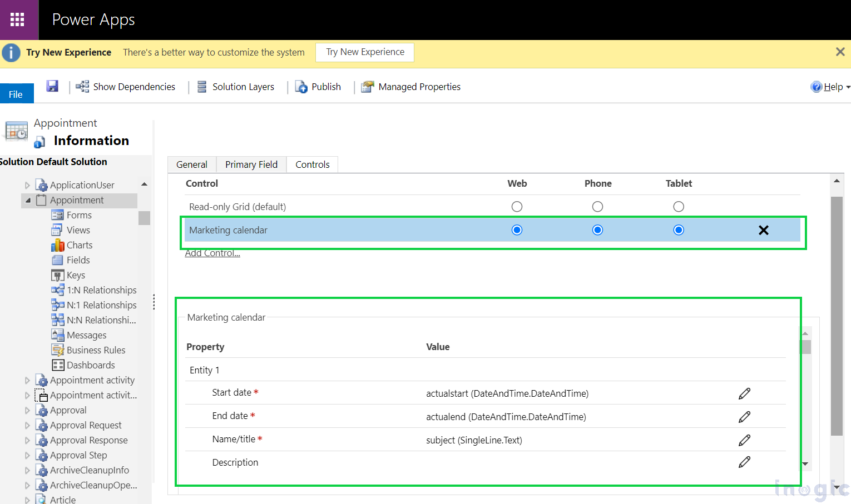Open the Help dropdown arrow

(x=848, y=87)
